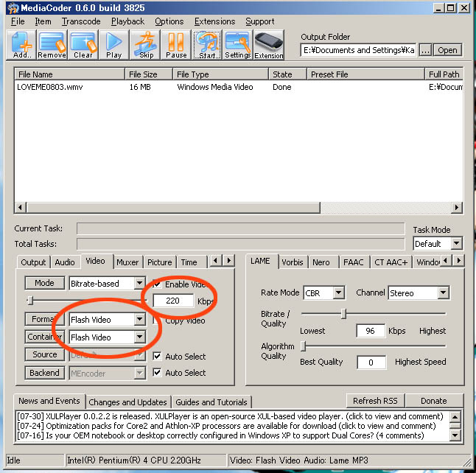Switch to the Time tab
This screenshot has width=476, height=473.
tap(189, 262)
